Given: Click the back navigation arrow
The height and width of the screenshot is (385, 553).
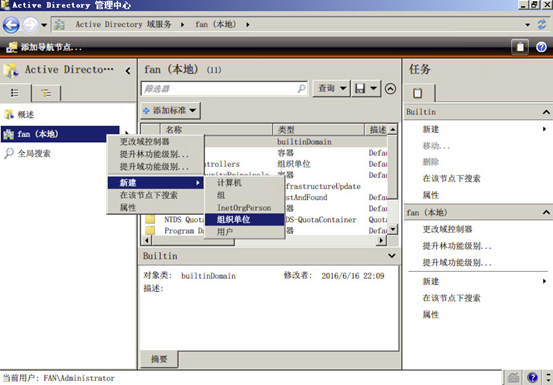Looking at the screenshot, I should [11, 25].
